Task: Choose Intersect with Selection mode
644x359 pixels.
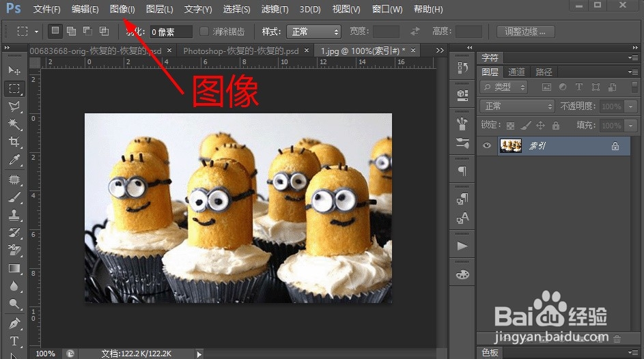Action: click(104, 31)
